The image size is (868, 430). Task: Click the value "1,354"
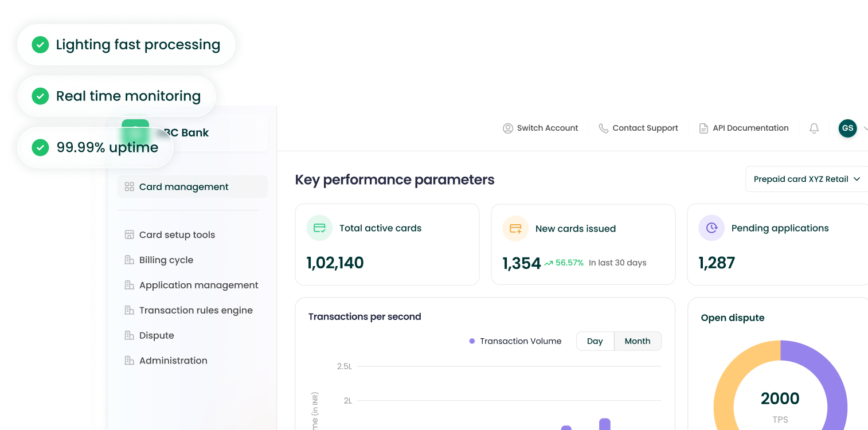[x=521, y=264]
